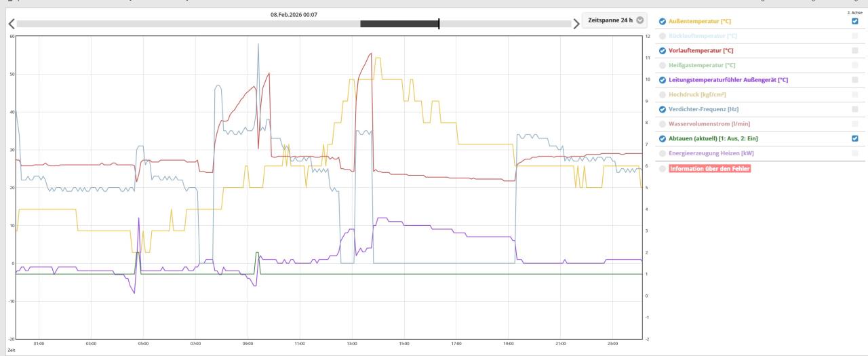Hide the Außentemperatur series via its check icon
Screen dimensions: 868x356
click(663, 22)
